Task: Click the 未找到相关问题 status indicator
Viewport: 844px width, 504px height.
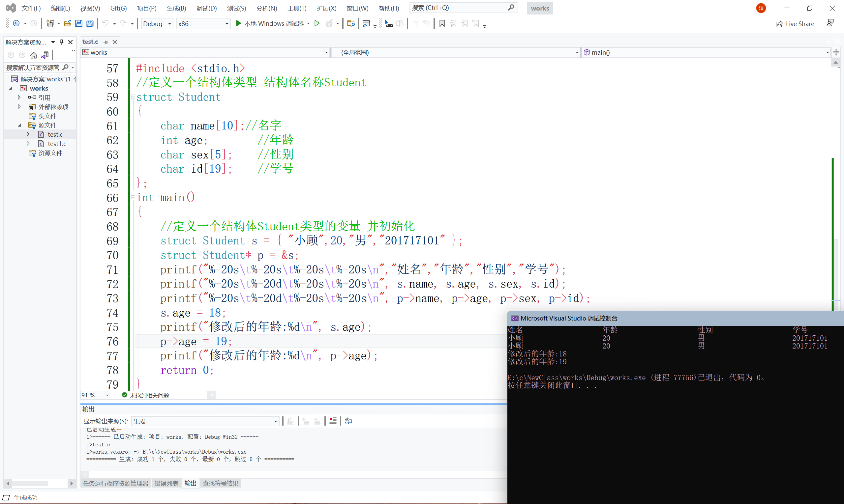Action: pos(145,395)
